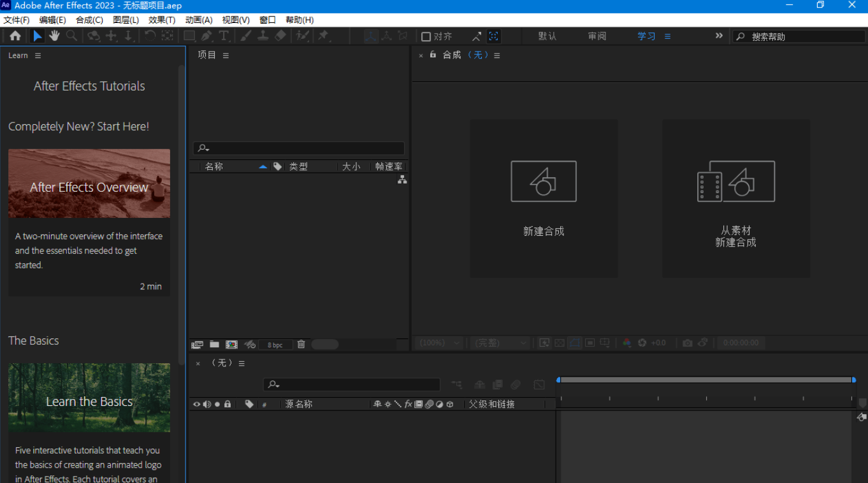The height and width of the screenshot is (483, 868).
Task: Open the Learn the Basics tutorial thumbnail
Action: tap(89, 398)
